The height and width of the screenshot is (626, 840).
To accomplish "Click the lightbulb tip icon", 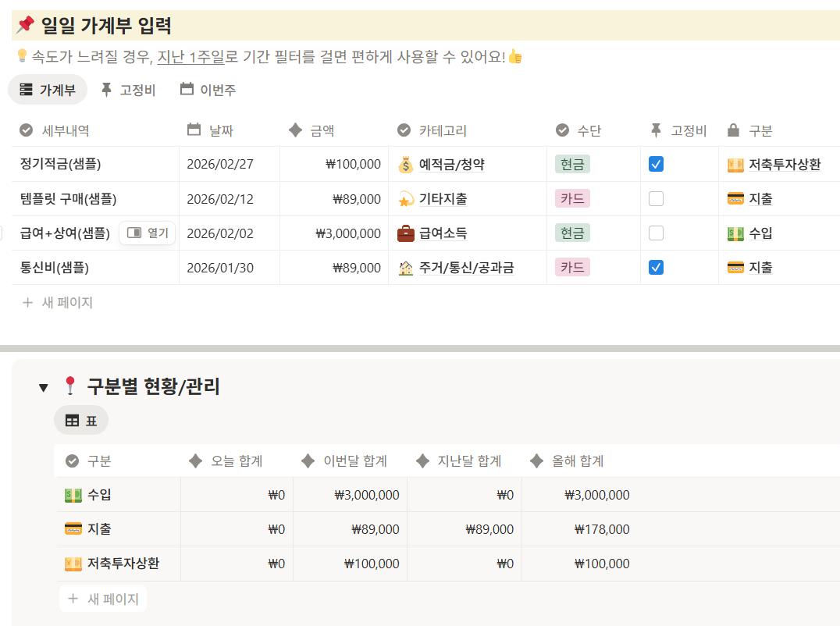I will click(22, 55).
